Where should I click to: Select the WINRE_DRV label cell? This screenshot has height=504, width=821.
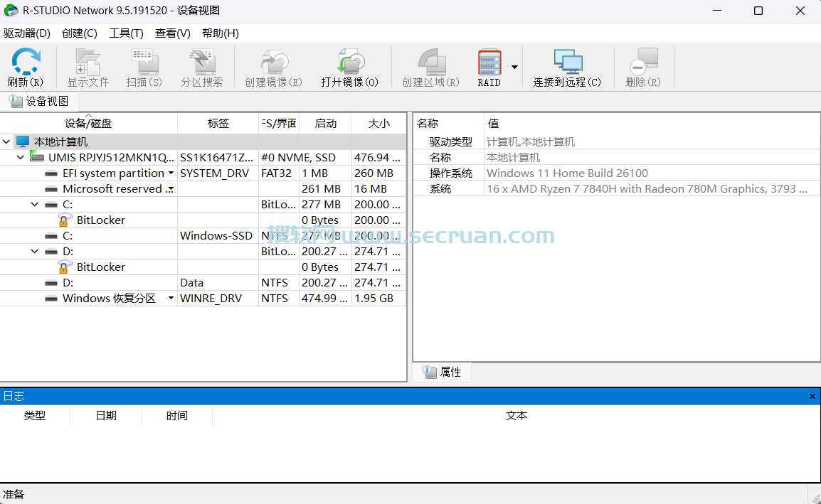[x=218, y=299]
